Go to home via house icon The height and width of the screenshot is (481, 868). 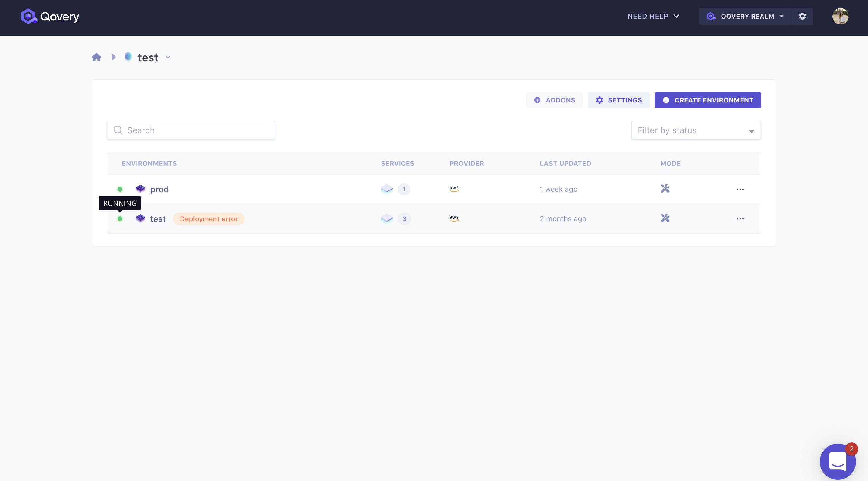point(96,57)
